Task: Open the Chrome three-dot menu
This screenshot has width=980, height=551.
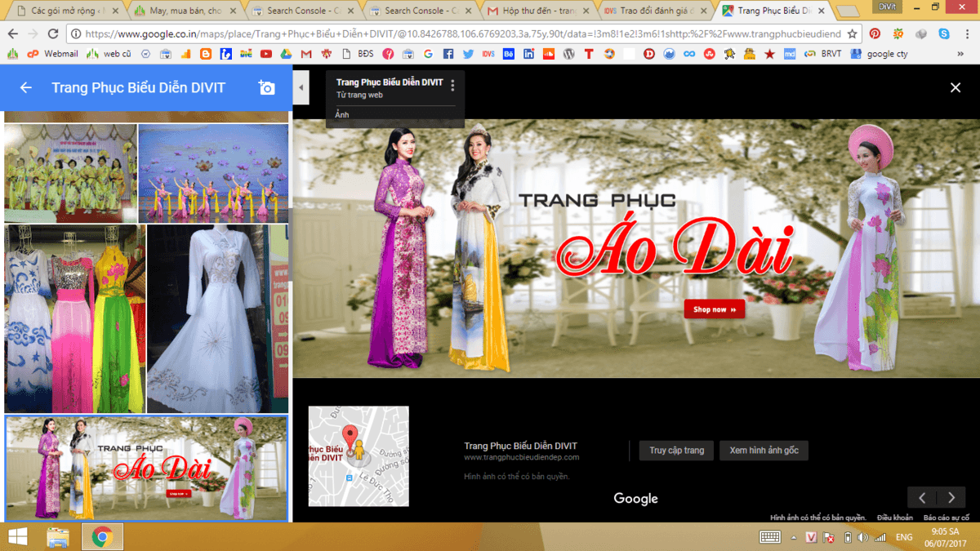Action: 966,34
